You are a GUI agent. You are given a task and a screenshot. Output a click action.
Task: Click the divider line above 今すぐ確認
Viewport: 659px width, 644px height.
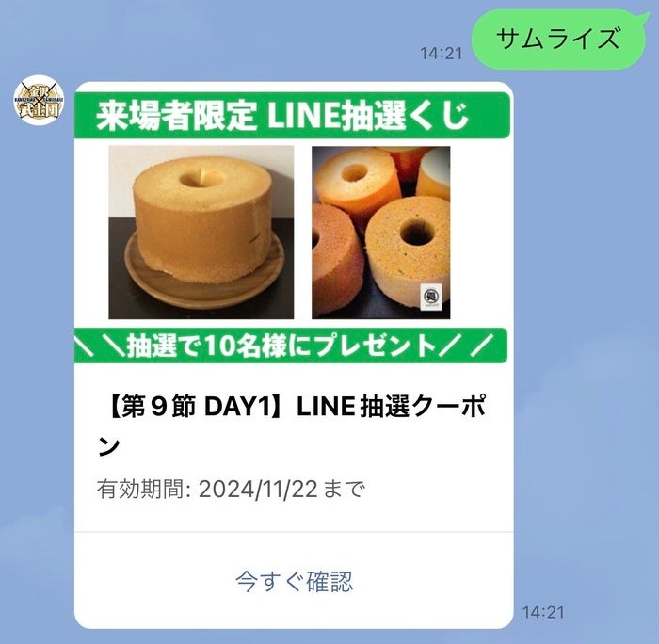pyautogui.click(x=294, y=532)
